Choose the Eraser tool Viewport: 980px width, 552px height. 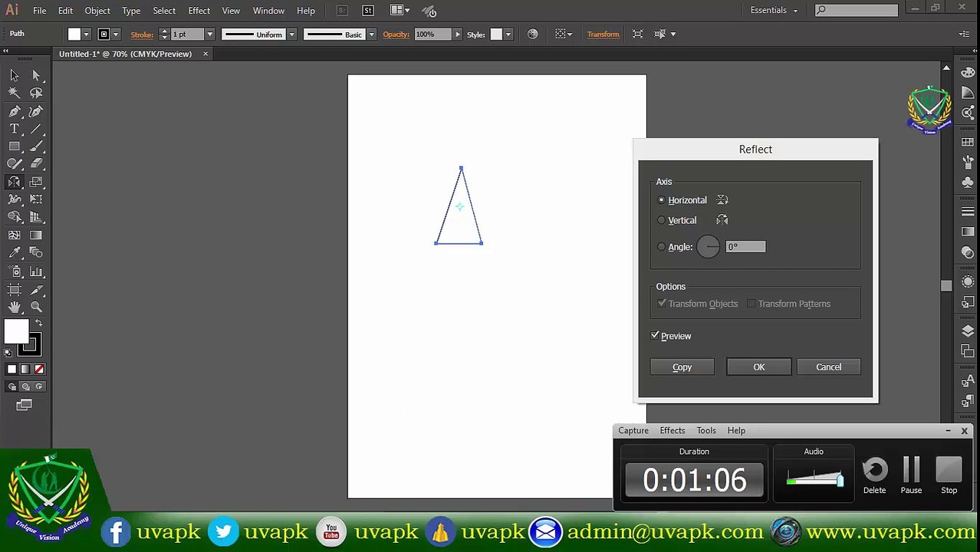click(x=36, y=164)
